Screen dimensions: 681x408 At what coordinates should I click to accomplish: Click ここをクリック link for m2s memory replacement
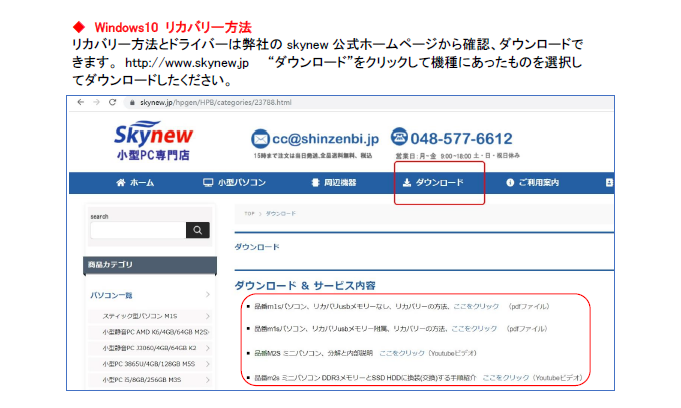point(505,378)
